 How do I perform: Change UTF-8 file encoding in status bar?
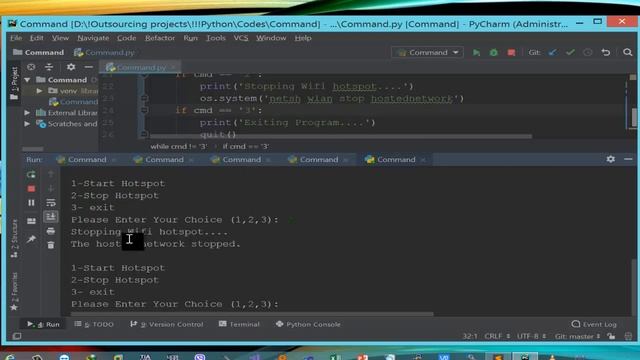(x=531, y=336)
